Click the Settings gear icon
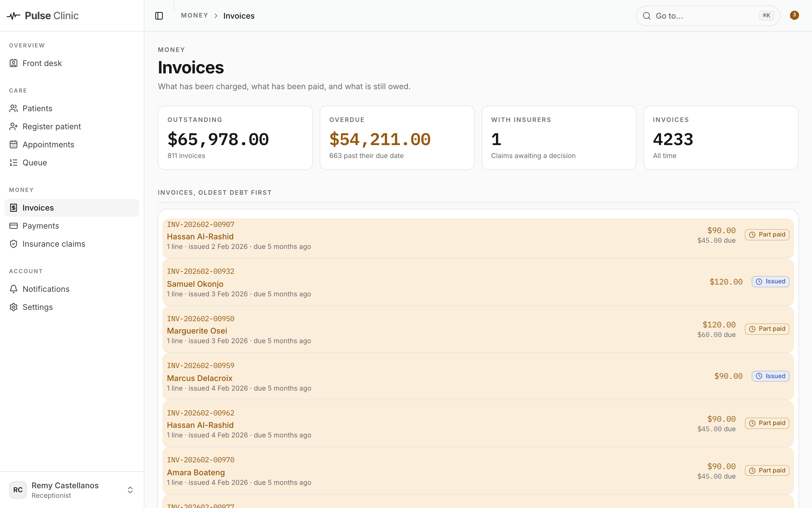The height and width of the screenshot is (508, 812). pyautogui.click(x=14, y=307)
